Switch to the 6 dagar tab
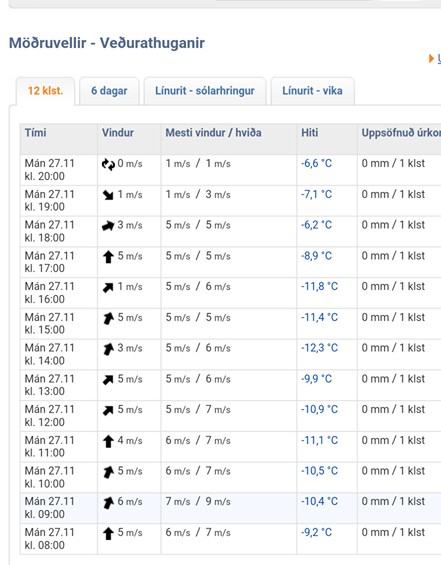The height and width of the screenshot is (565, 441). click(x=109, y=91)
